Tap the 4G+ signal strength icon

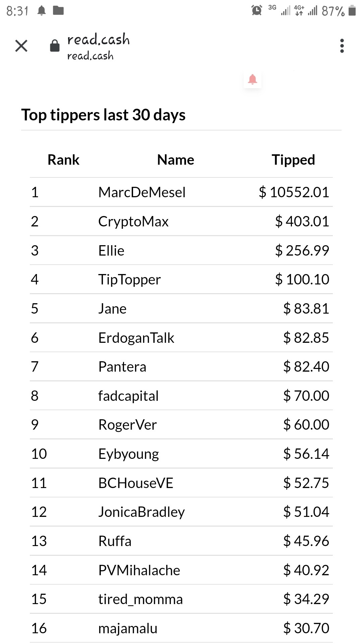coord(305,10)
